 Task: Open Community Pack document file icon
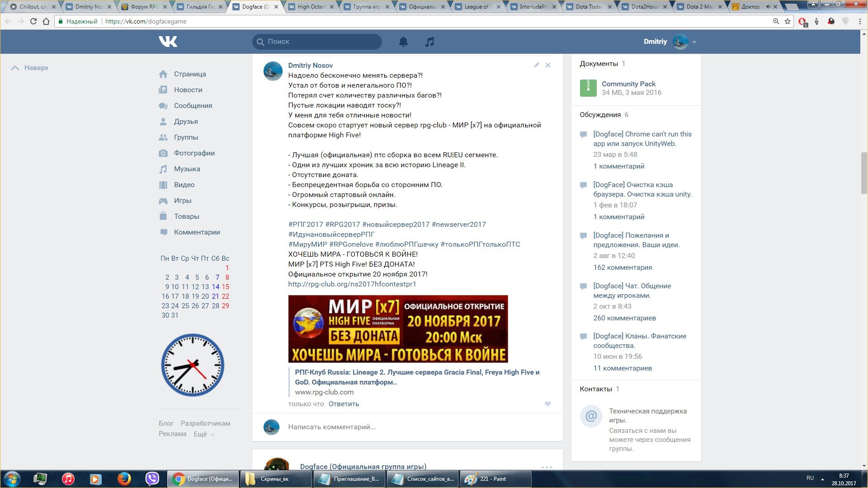tap(588, 88)
